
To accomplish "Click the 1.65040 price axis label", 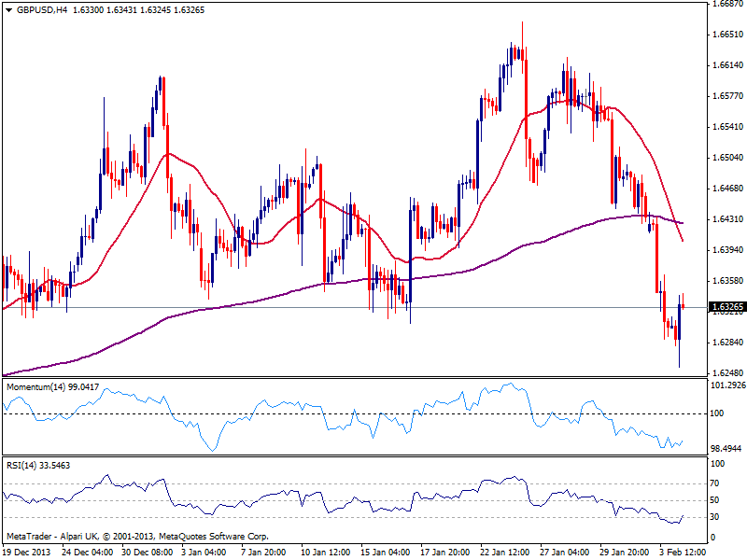I will tap(727, 158).
